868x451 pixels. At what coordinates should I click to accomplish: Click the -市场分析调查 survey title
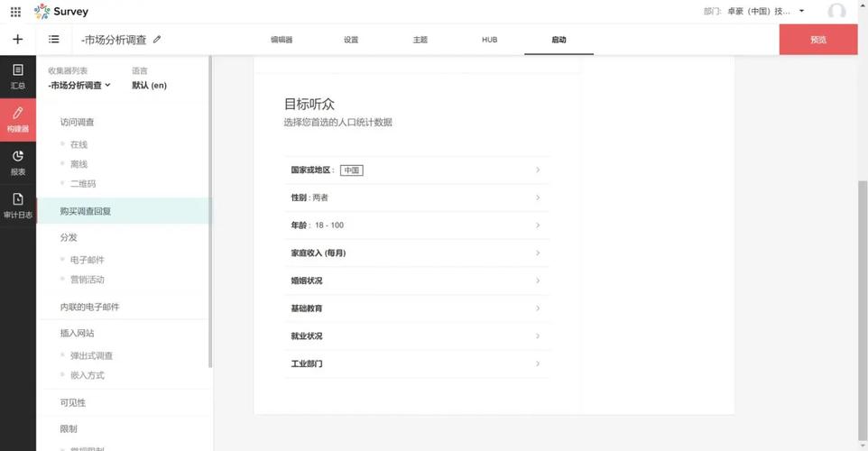tap(114, 40)
